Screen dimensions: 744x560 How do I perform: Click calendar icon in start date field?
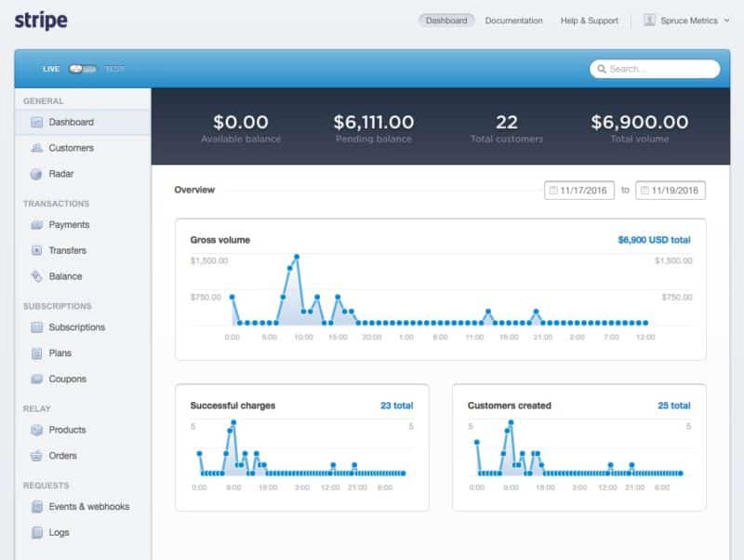pos(552,191)
